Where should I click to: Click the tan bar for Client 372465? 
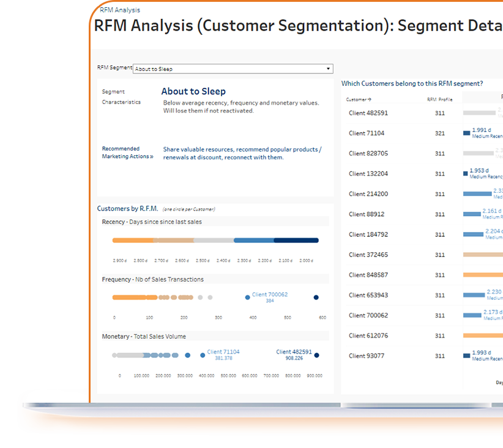(482, 255)
